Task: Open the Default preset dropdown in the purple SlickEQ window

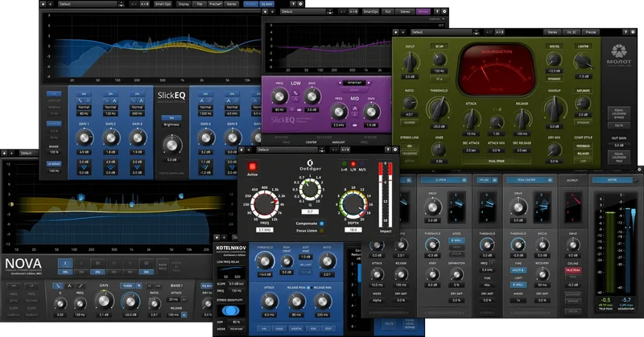Action: [304, 11]
